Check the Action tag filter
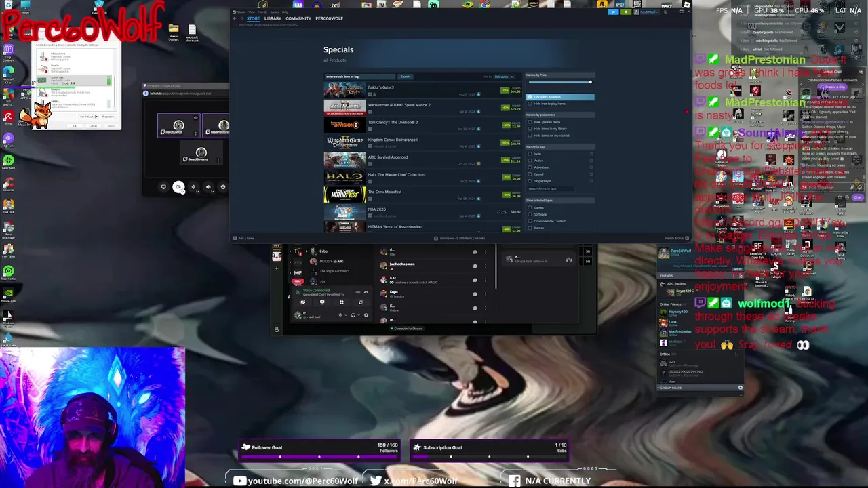This screenshot has width=868, height=488. [530, 161]
